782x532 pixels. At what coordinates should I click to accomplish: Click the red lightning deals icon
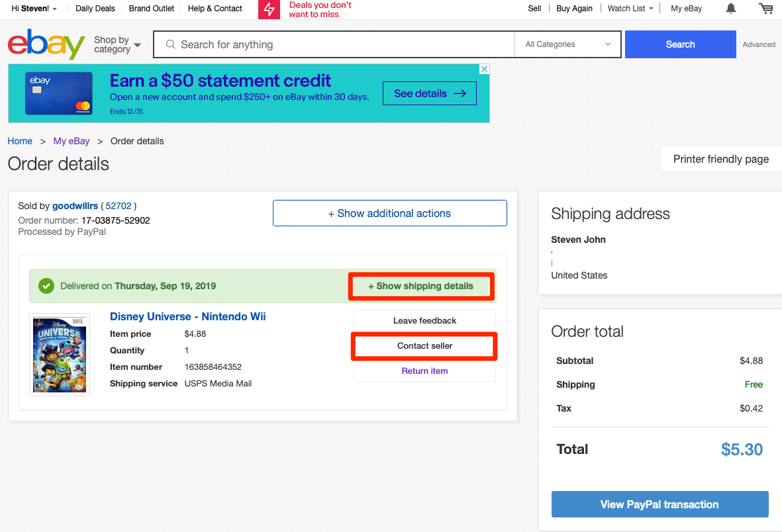tap(269, 9)
